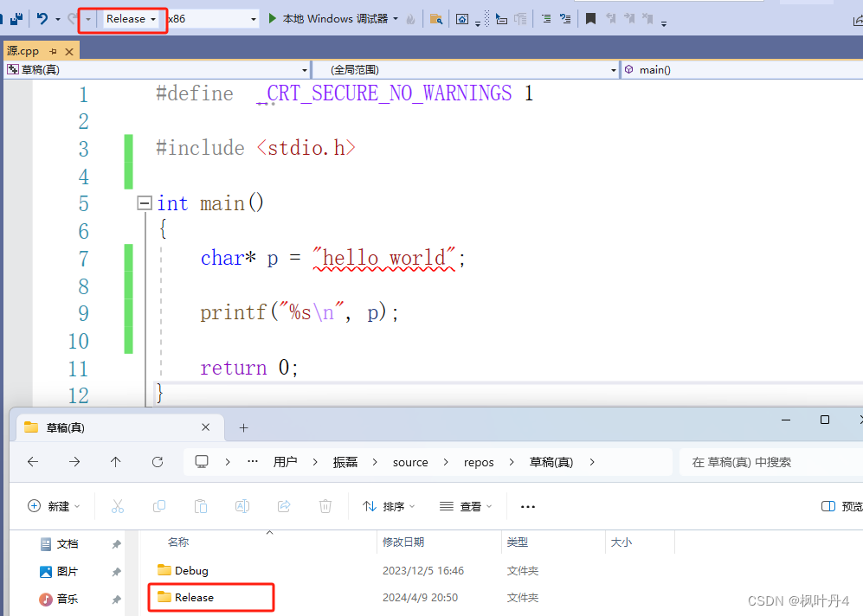Viewport: 863px width, 616px height.
Task: Click the Copy icon in Explorer
Action: (159, 506)
